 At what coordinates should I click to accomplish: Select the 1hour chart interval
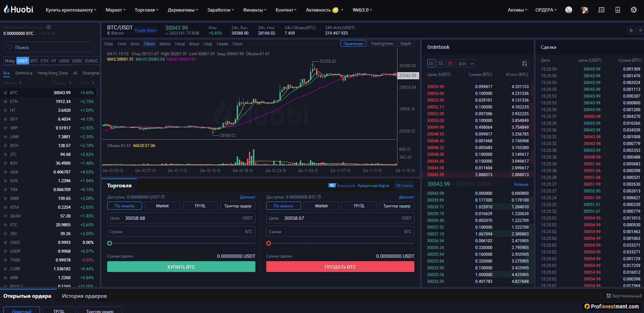[180, 44]
